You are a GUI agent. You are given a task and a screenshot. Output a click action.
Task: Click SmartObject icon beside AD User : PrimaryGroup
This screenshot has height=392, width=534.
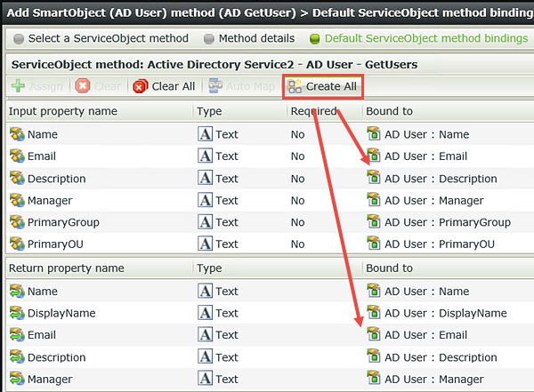[374, 222]
